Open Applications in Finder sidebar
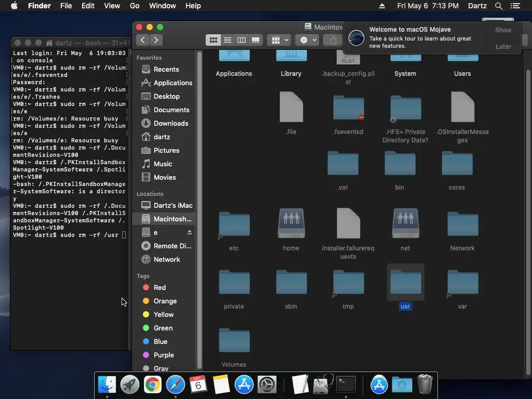 tap(167, 83)
